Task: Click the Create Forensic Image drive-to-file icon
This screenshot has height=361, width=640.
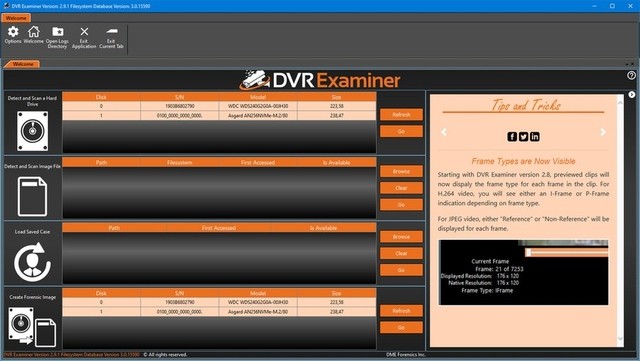Action: pos(32,327)
